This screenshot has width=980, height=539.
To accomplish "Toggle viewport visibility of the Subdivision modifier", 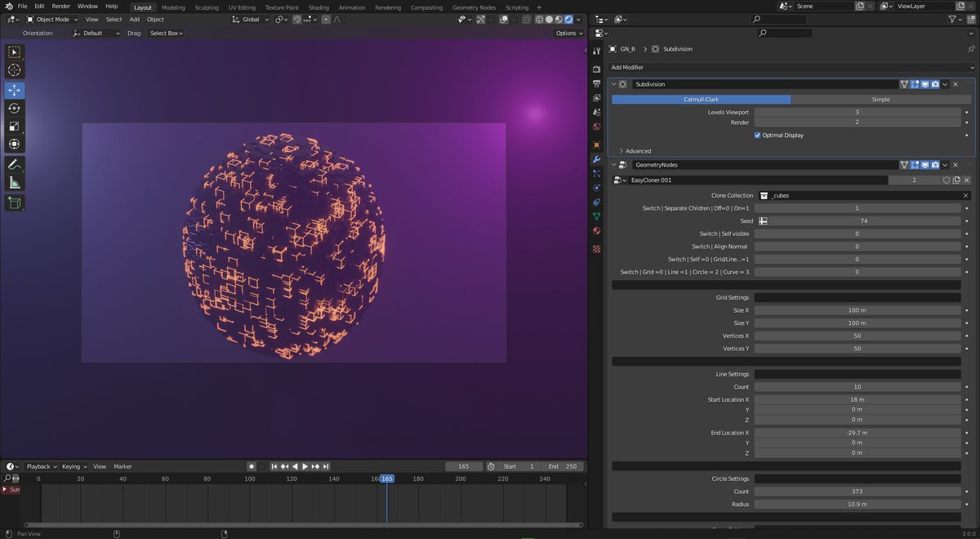I will click(924, 83).
